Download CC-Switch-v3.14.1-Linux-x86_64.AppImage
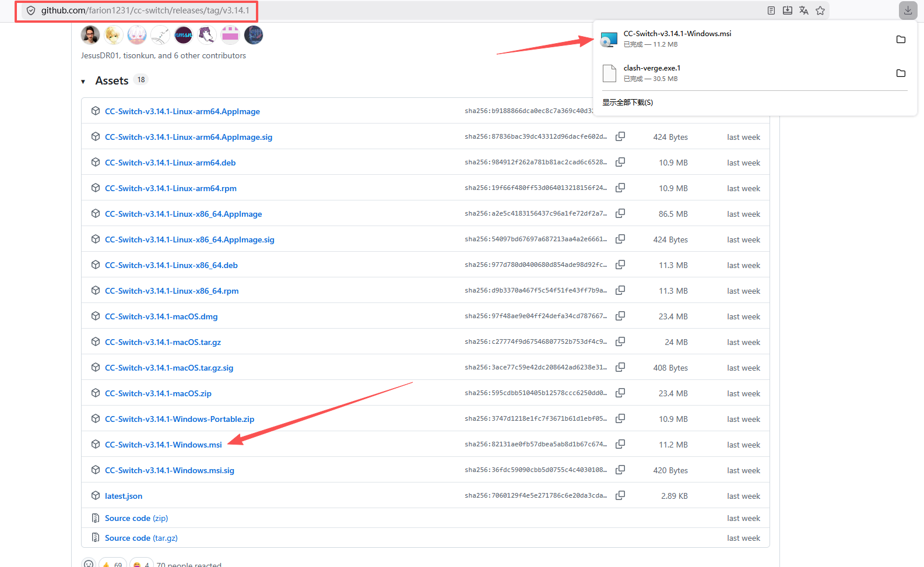This screenshot has width=924, height=567. click(184, 214)
